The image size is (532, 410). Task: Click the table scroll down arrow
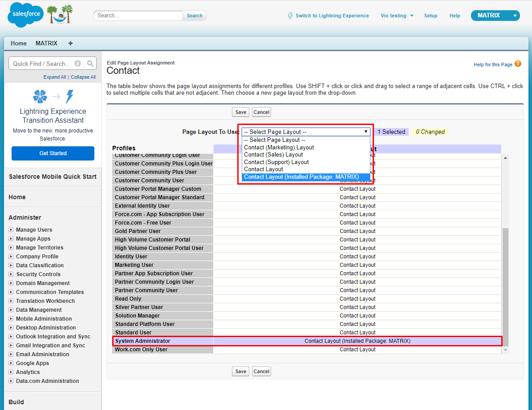click(506, 350)
